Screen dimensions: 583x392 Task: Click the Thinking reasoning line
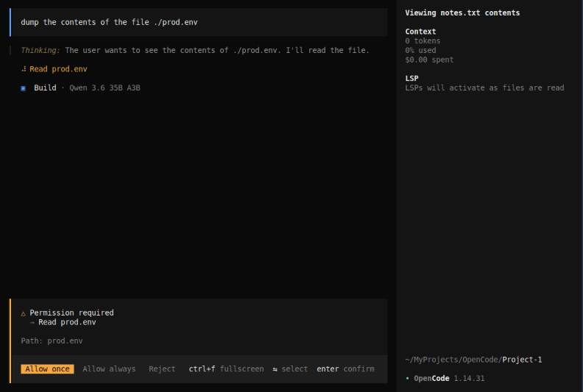pos(195,50)
